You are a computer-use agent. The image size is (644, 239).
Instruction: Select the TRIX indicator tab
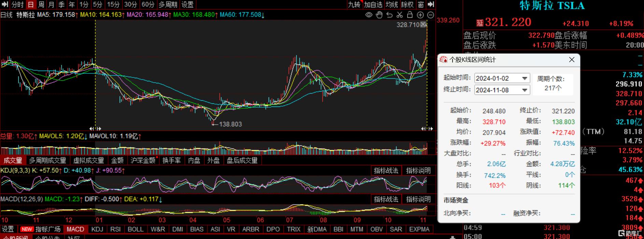tap(294, 229)
